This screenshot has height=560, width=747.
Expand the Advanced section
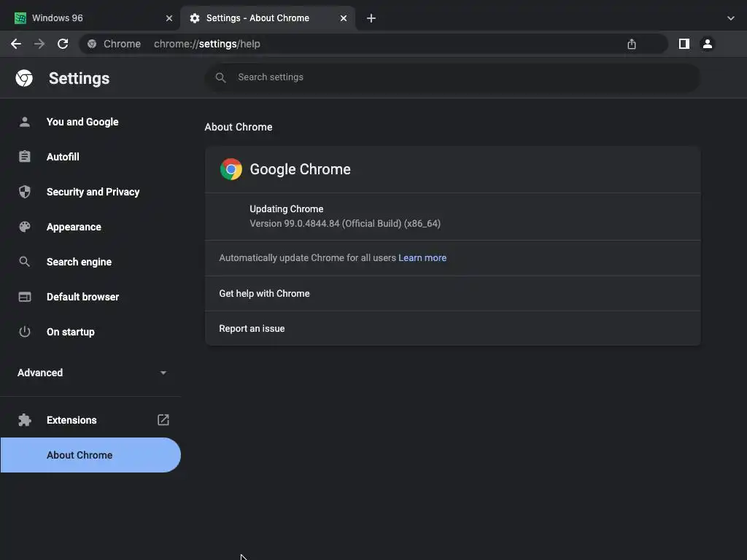click(x=90, y=373)
